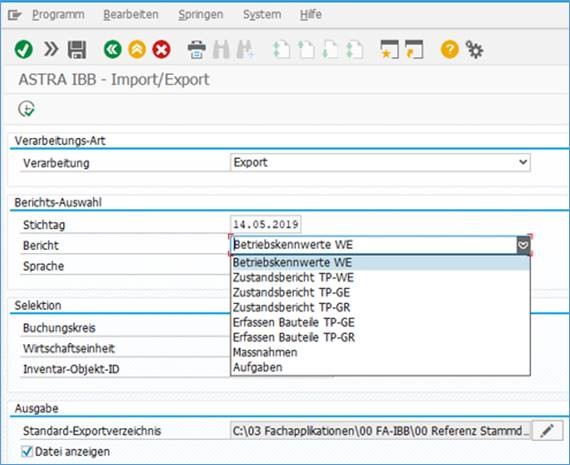Select Betriebskennwerte WE in dropdown list
The width and height of the screenshot is (570, 465).
380,262
